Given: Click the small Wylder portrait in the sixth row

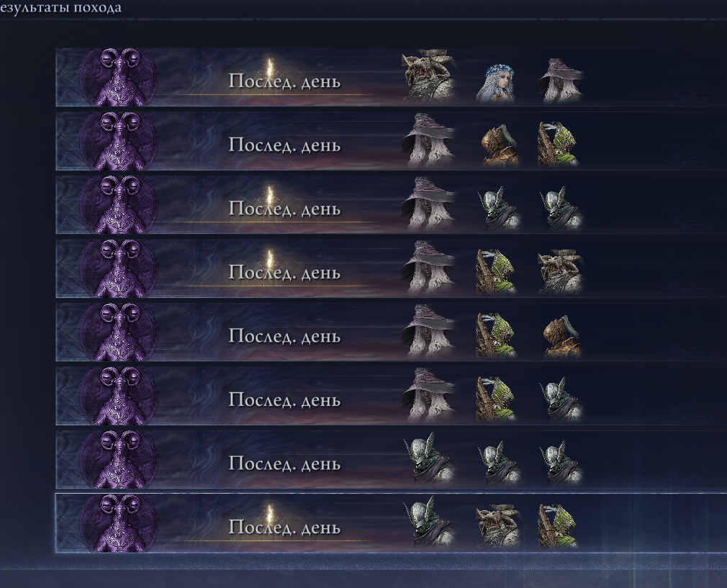Looking at the screenshot, I should click(561, 399).
